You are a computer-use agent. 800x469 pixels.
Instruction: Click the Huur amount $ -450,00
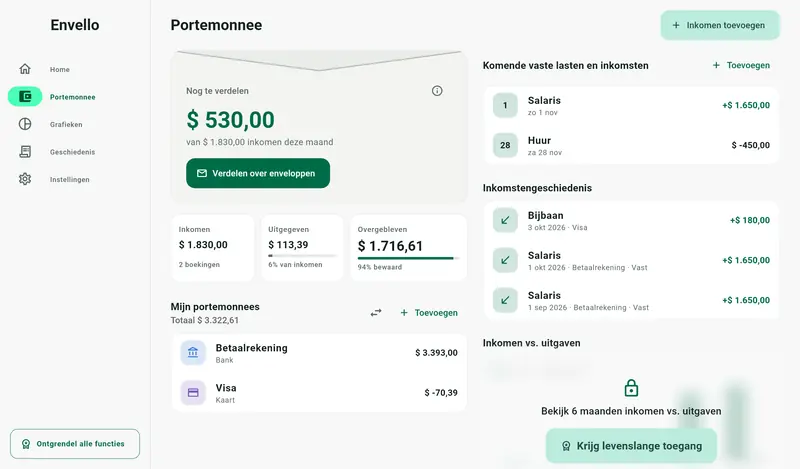751,145
